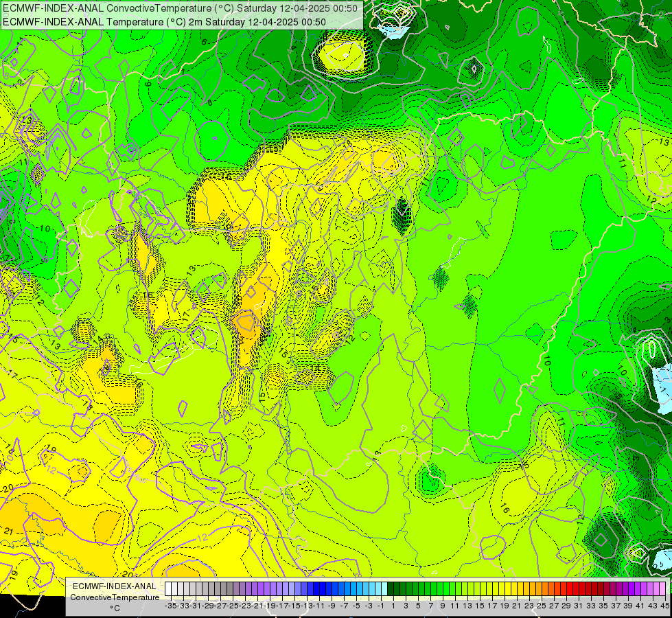Click legend scale value -3
672x618 pixels.
click(369, 606)
